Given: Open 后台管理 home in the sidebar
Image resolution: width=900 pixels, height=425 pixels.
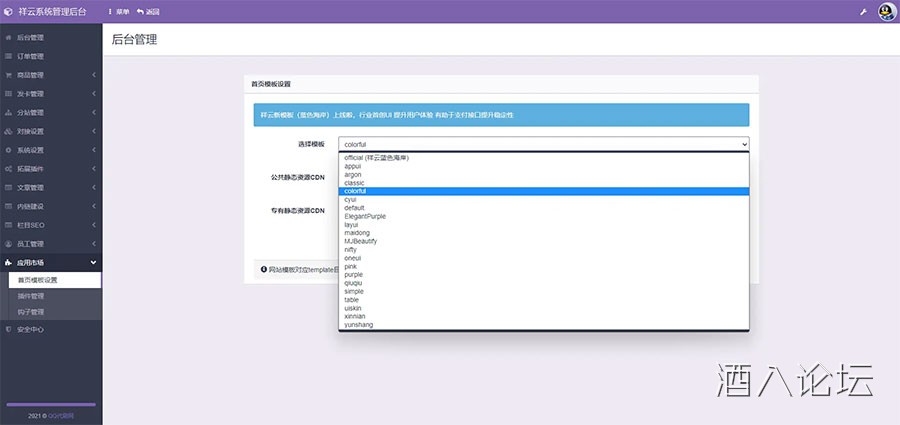Looking at the screenshot, I should point(30,37).
